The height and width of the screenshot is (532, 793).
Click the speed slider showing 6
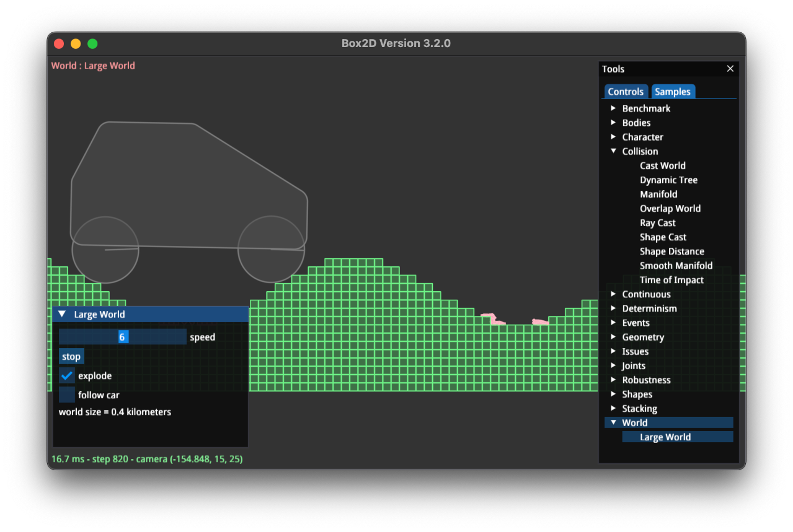click(x=122, y=337)
